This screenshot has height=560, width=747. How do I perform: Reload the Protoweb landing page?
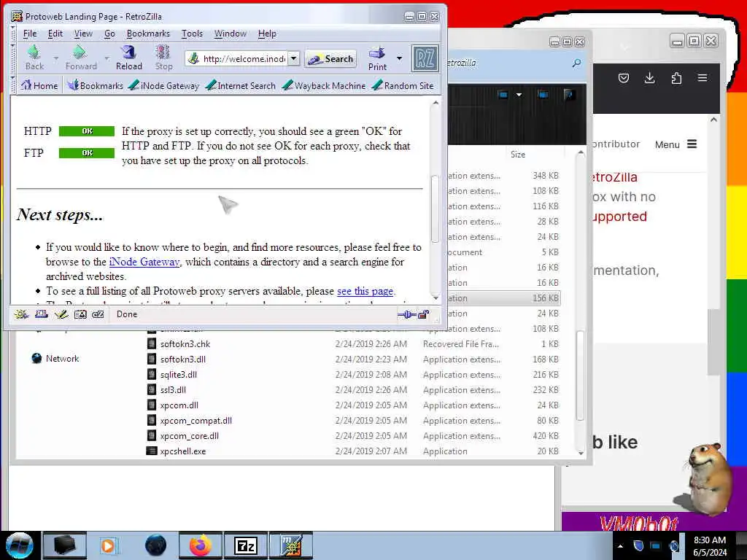tap(128, 58)
